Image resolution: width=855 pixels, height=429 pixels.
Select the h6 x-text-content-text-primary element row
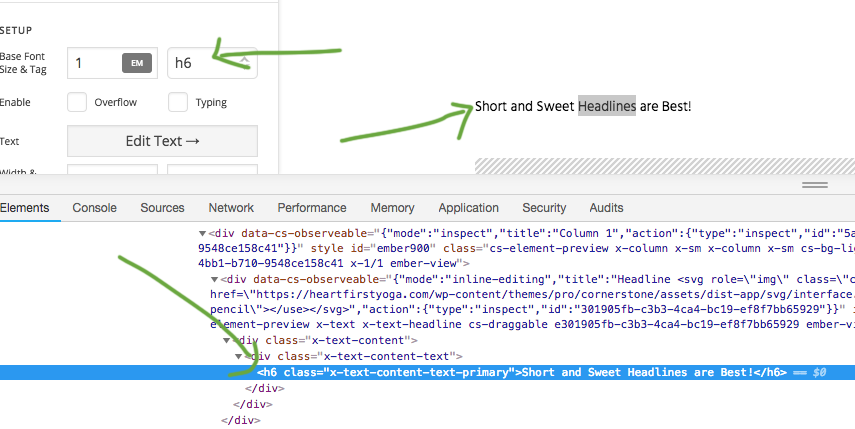pos(428,372)
